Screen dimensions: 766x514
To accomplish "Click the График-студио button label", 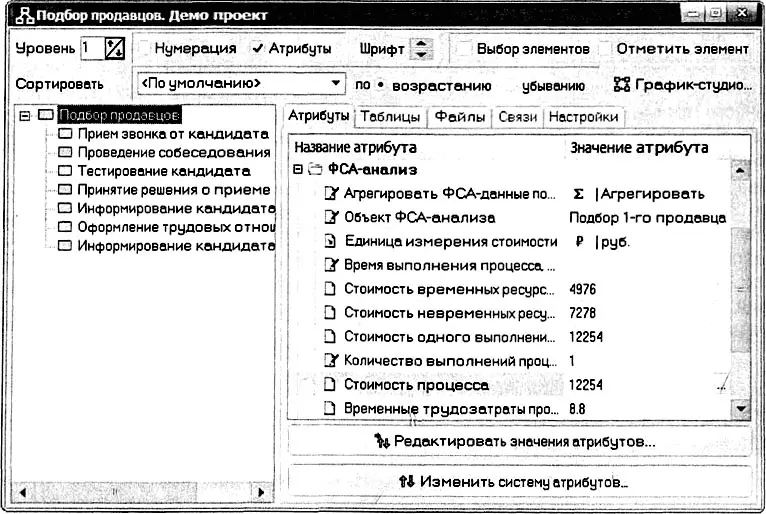I will (693, 85).
